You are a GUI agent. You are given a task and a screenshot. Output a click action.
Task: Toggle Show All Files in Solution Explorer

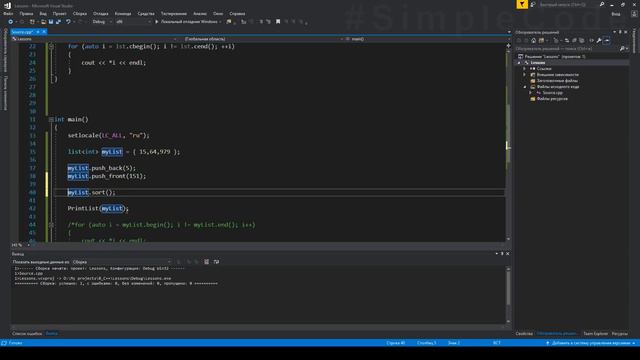point(582,40)
